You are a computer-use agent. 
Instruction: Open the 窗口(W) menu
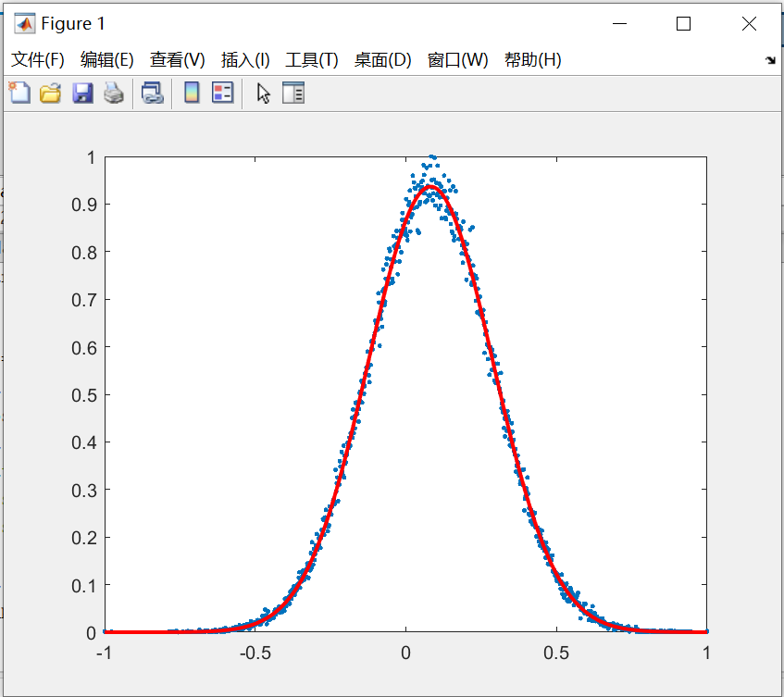457,60
